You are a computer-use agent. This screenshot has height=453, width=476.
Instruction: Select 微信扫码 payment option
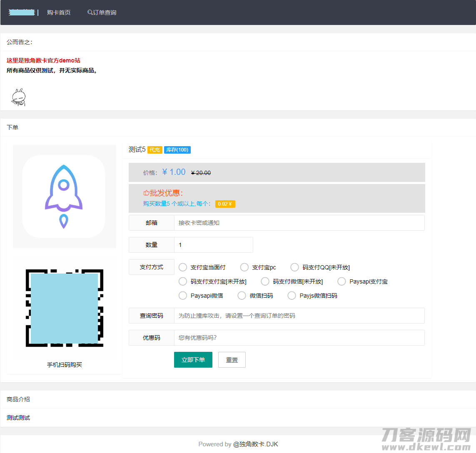242,296
